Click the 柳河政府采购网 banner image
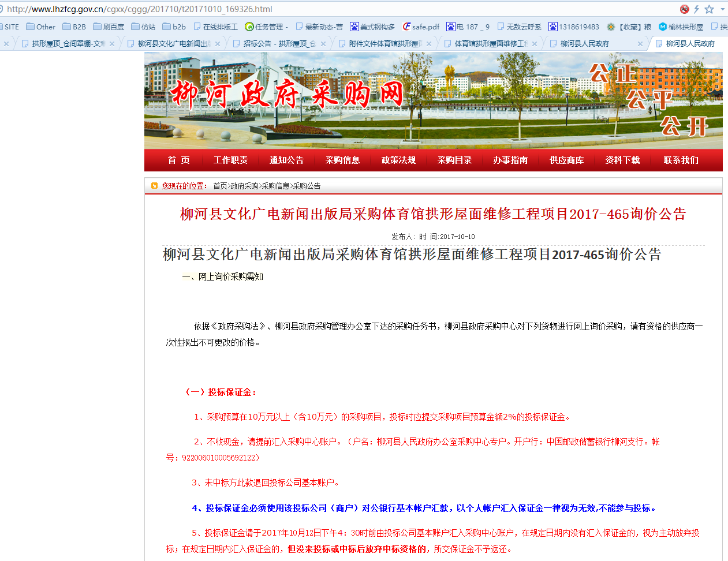 (434, 100)
